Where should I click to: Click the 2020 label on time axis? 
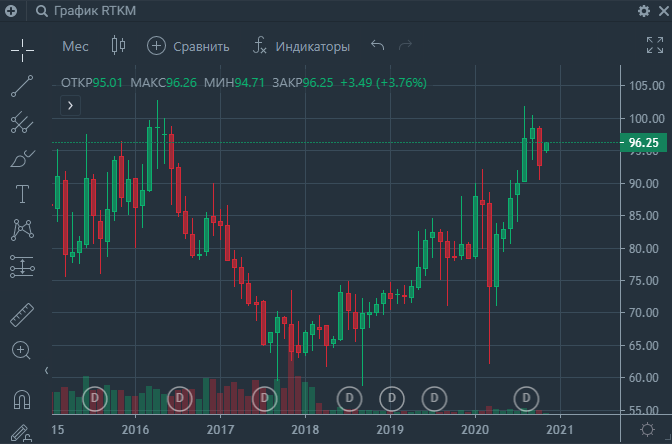475,430
